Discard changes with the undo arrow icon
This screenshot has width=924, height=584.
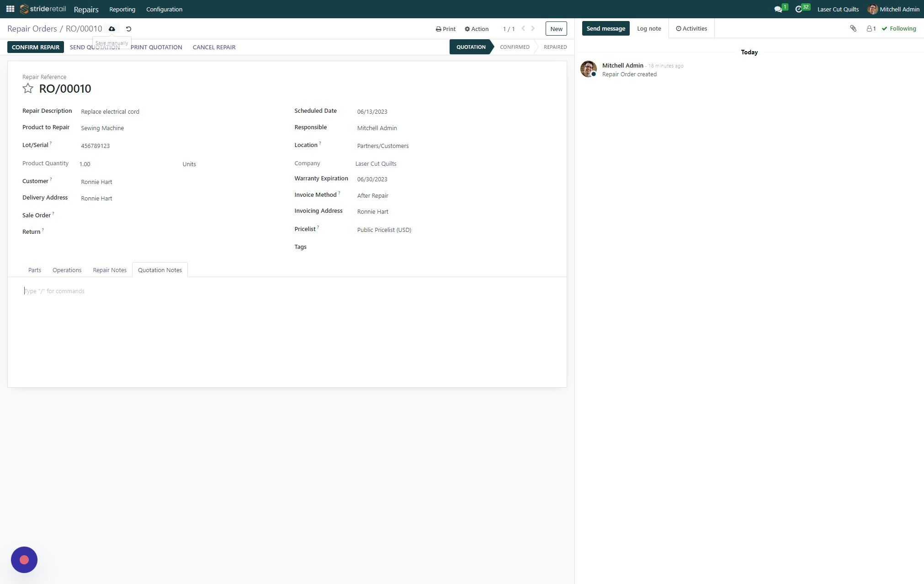click(128, 29)
